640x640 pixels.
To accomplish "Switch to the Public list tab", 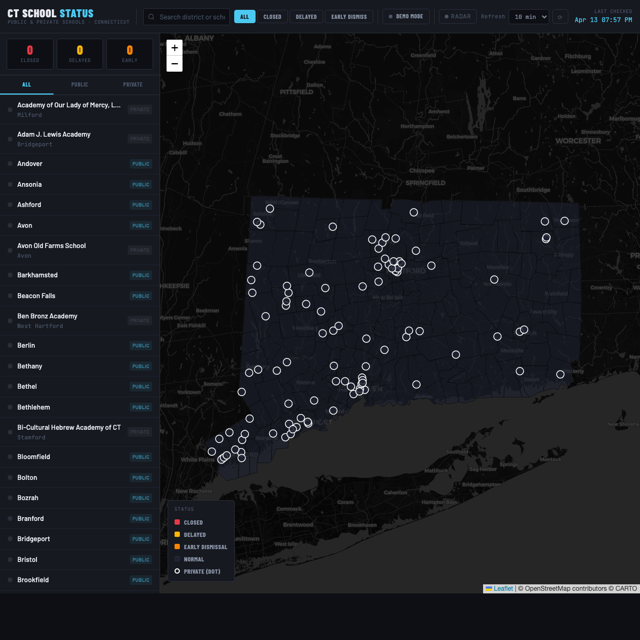I will pos(80,84).
